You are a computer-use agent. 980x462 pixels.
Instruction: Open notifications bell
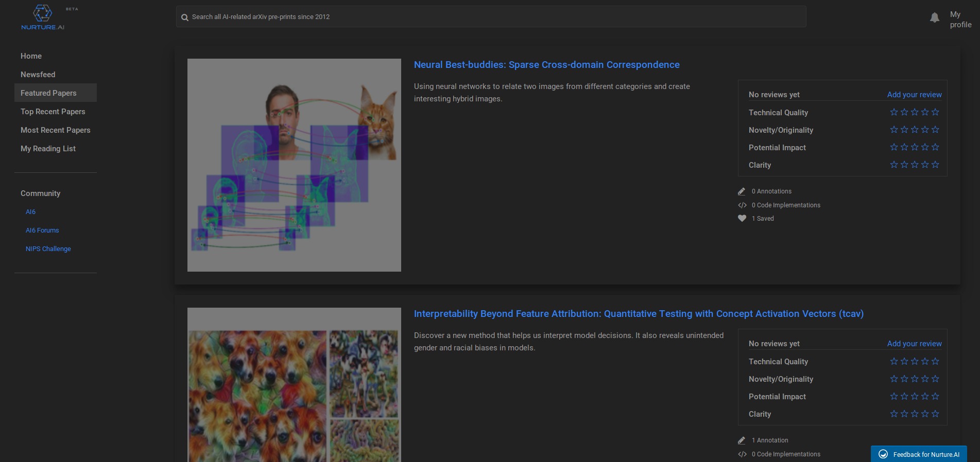pos(935,18)
